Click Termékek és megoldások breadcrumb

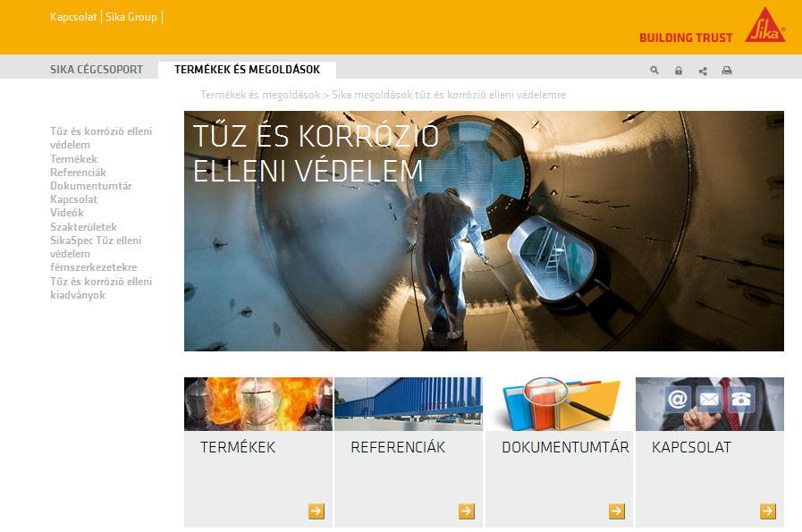click(x=260, y=95)
